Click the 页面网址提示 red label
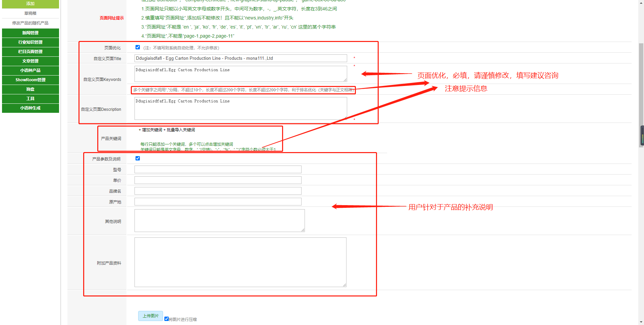 [112, 18]
